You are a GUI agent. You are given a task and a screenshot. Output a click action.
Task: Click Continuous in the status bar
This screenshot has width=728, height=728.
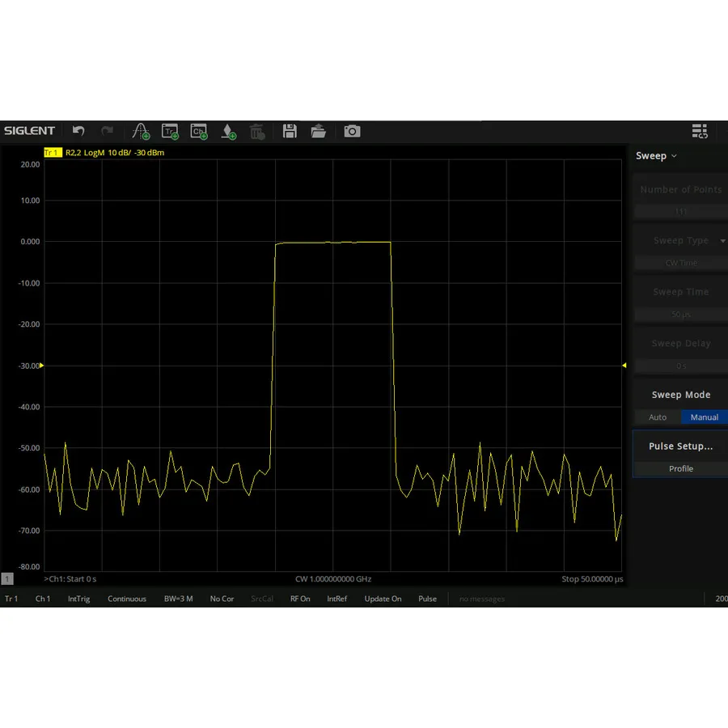tap(127, 599)
